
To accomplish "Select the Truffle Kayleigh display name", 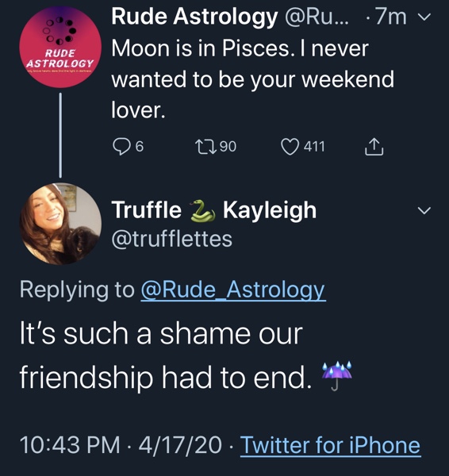I will pyautogui.click(x=213, y=209).
